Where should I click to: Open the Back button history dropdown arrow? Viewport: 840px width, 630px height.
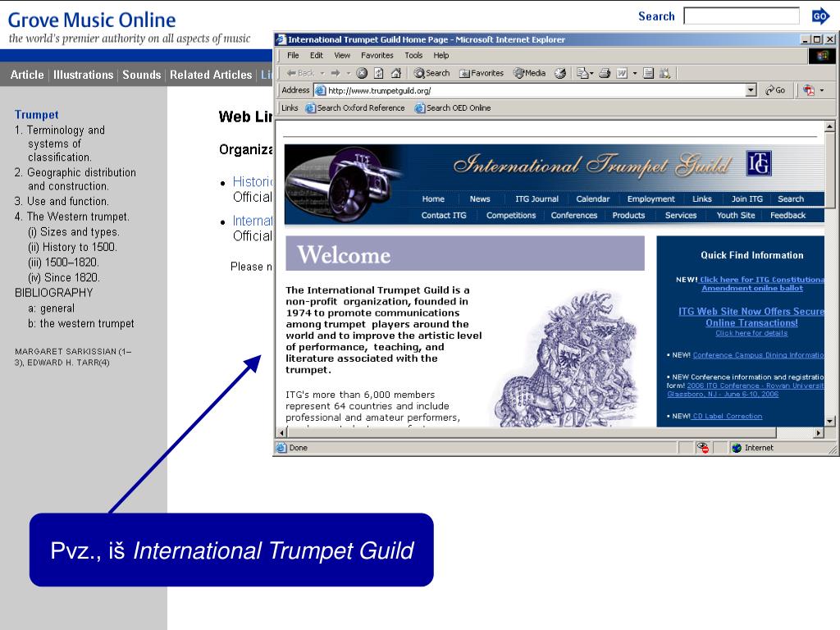coord(322,73)
